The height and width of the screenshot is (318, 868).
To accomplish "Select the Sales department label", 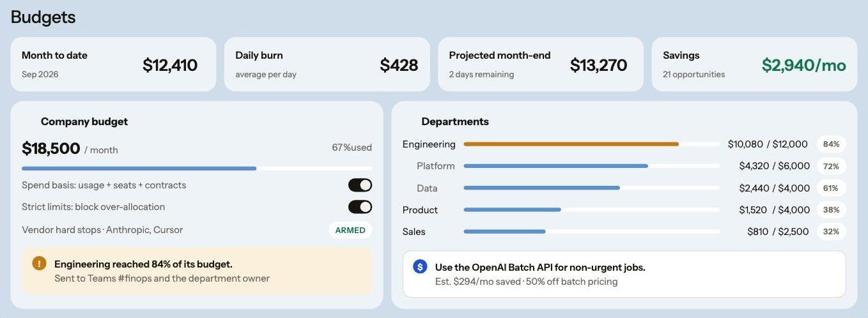I will [414, 232].
